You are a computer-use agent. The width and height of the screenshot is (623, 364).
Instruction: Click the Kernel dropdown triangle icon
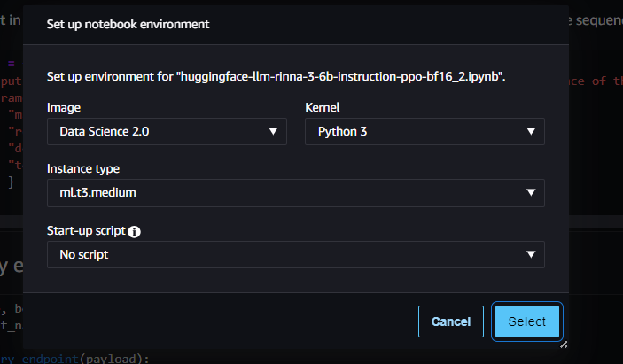click(531, 131)
